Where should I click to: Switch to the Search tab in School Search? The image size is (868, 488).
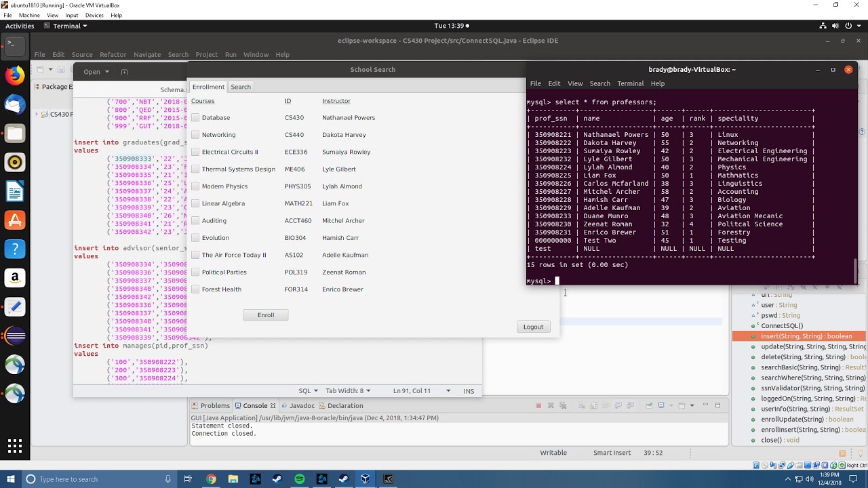click(x=241, y=87)
